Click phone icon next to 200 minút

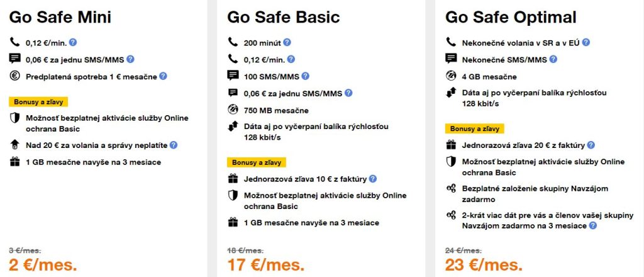pyautogui.click(x=233, y=43)
